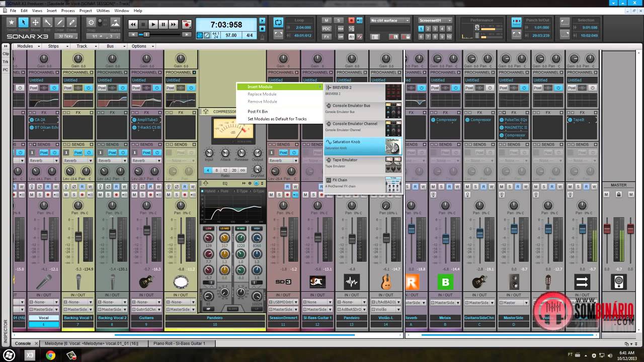Open the Utilities menu
644x362 pixels.
click(x=103, y=11)
